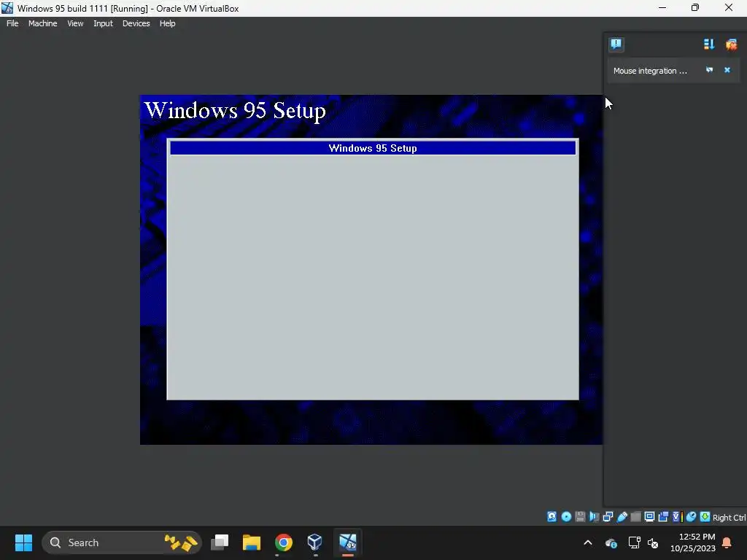This screenshot has height=560, width=747.
Task: Open Task View from the taskbar
Action: point(220,542)
